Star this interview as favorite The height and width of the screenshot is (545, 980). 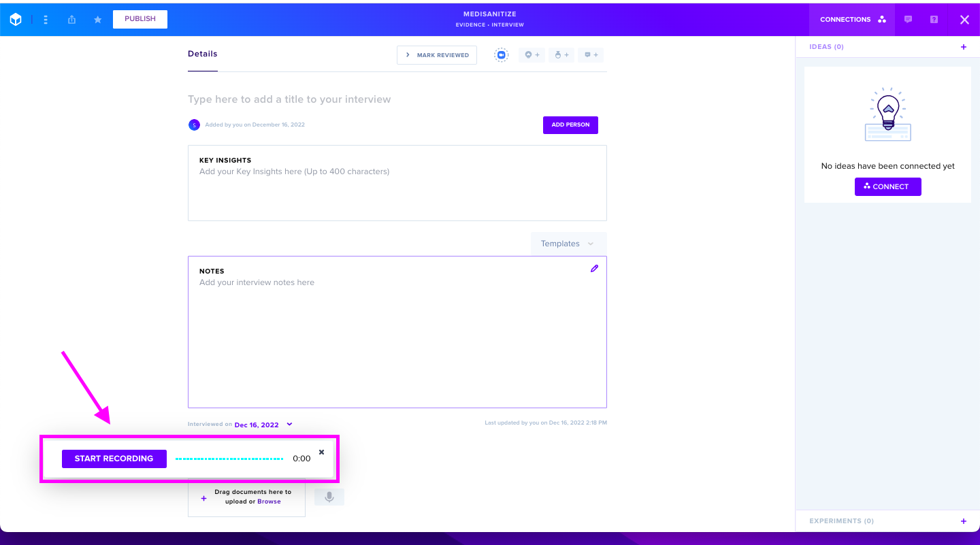[x=97, y=20]
